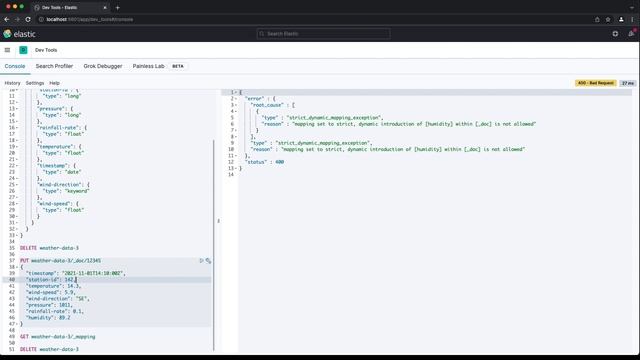Collapse response "root_cause" fold at line 3
Viewport: 640px width, 360px height.
[236, 105]
